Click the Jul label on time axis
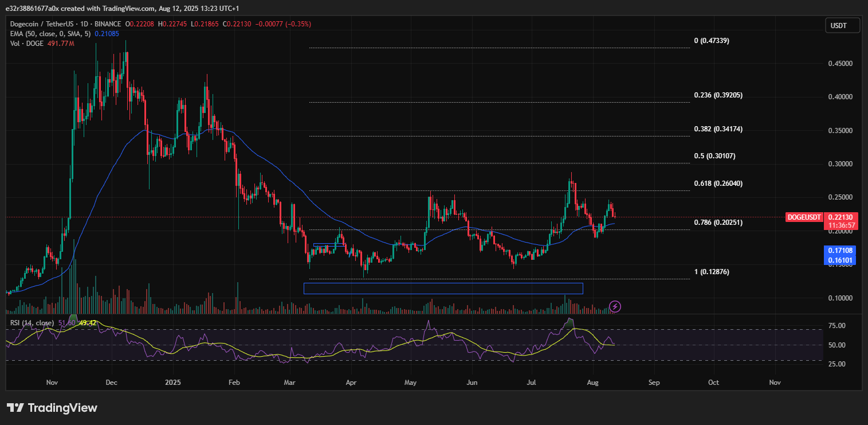Screen dimensions: 868x425 (532, 382)
